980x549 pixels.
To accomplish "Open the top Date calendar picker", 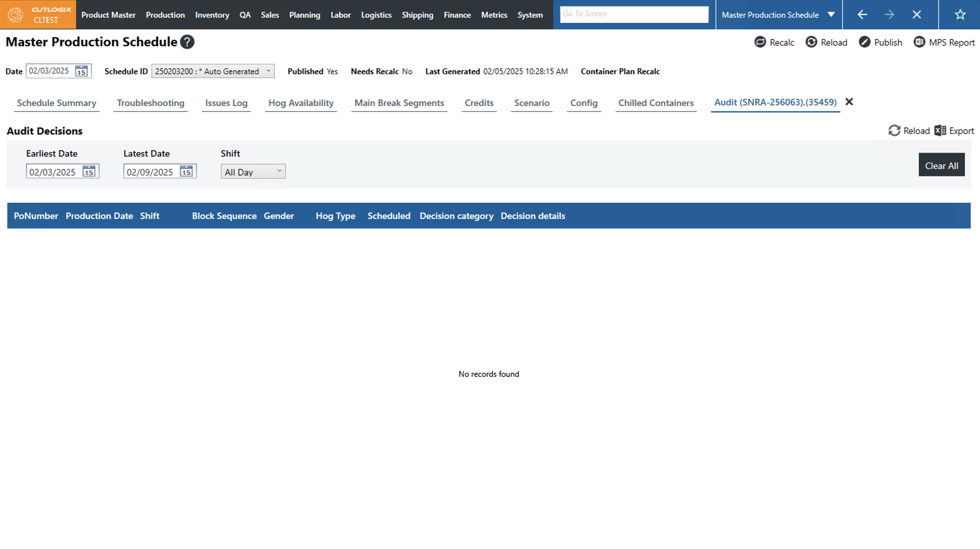I will point(81,71).
